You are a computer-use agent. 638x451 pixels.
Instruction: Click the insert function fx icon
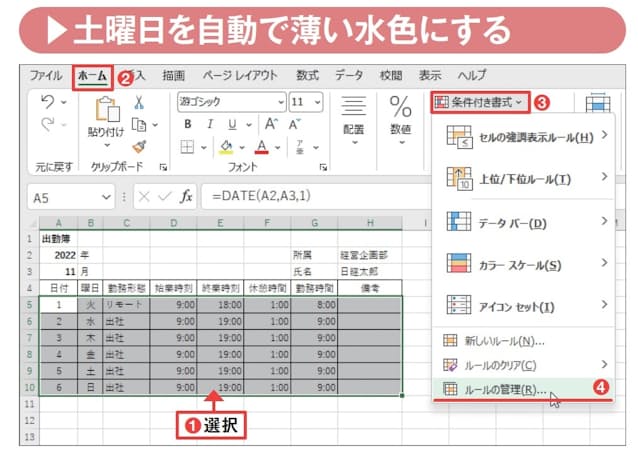pos(186,197)
